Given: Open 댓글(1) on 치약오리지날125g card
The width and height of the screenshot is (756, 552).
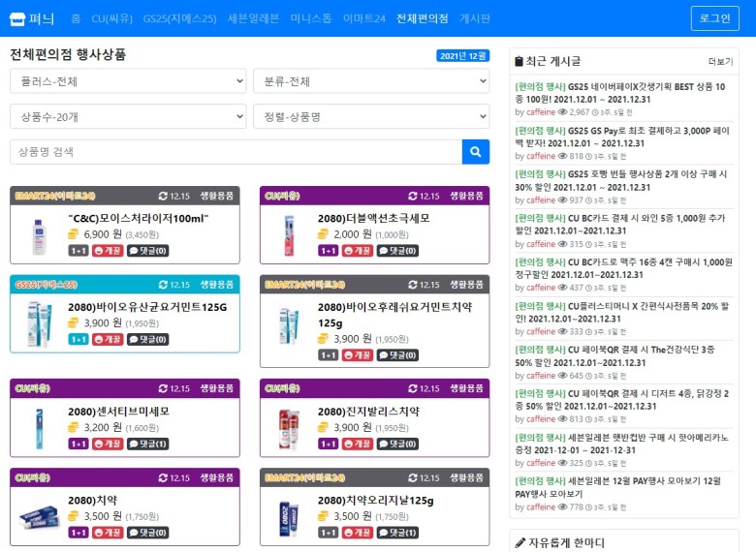Looking at the screenshot, I should [397, 533].
